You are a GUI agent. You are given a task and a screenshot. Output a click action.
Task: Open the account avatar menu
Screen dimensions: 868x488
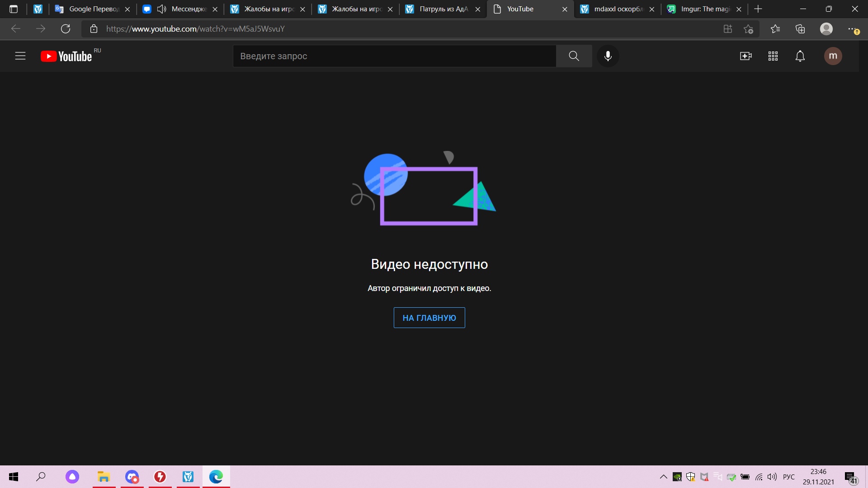(x=833, y=56)
